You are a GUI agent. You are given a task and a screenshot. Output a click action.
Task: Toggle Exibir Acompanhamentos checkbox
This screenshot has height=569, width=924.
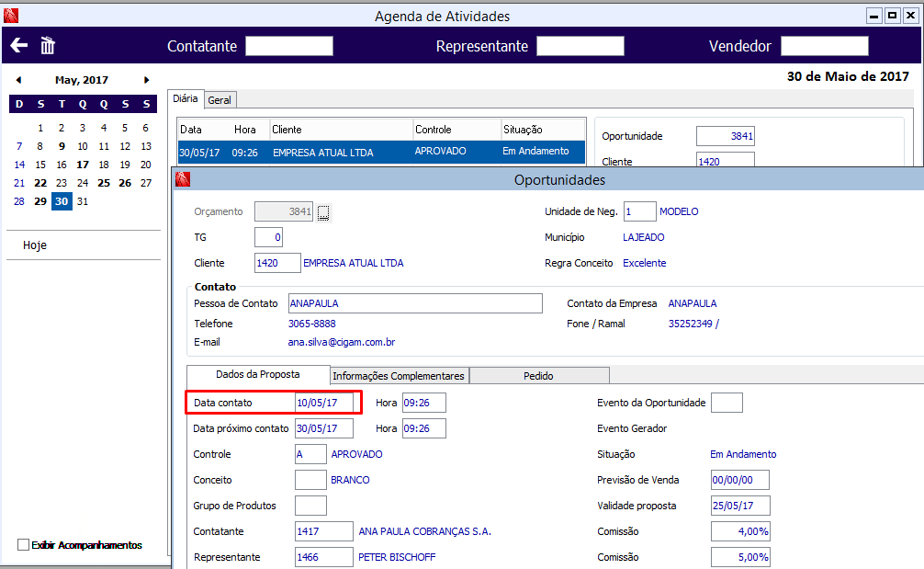click(23, 545)
